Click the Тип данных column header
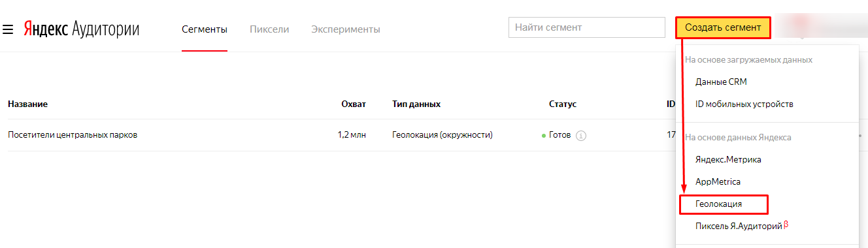868x248 pixels. [416, 104]
